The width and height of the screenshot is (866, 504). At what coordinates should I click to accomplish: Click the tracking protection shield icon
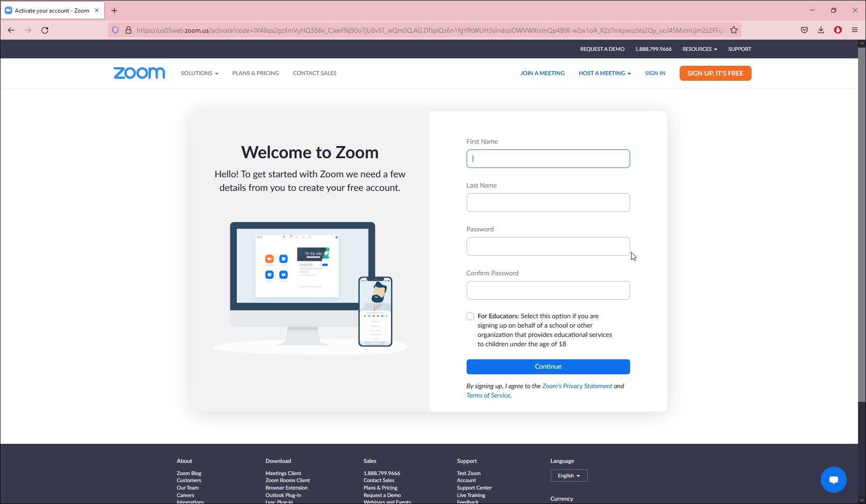(115, 30)
